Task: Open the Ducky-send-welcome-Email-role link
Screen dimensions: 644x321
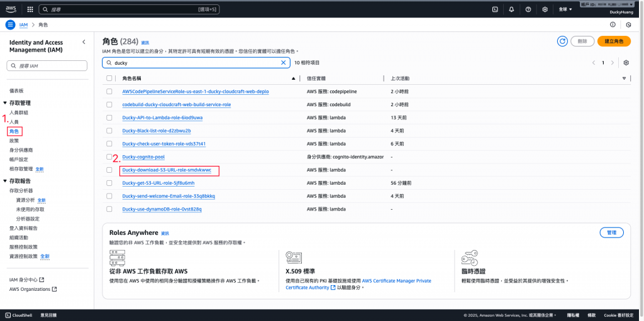Action: 169,196
